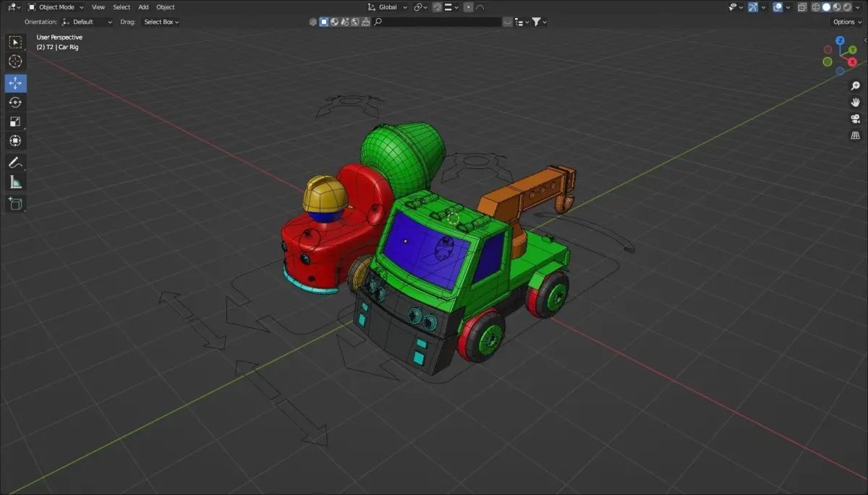
Task: Open the Select menu
Action: (x=122, y=7)
